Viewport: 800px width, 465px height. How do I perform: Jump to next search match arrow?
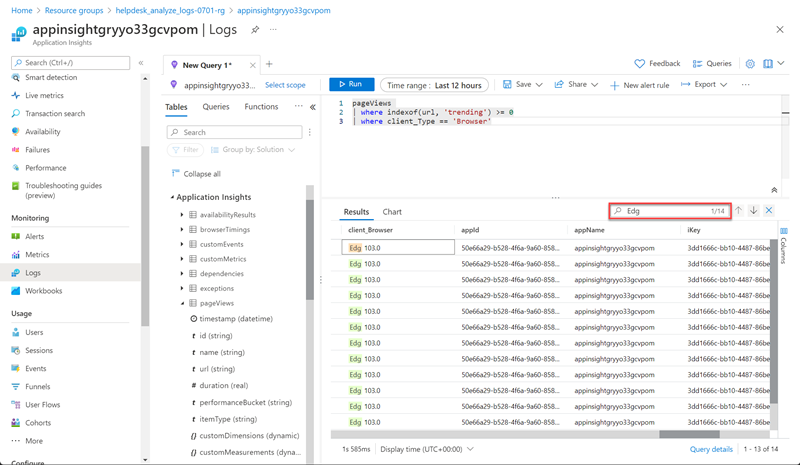pos(754,210)
